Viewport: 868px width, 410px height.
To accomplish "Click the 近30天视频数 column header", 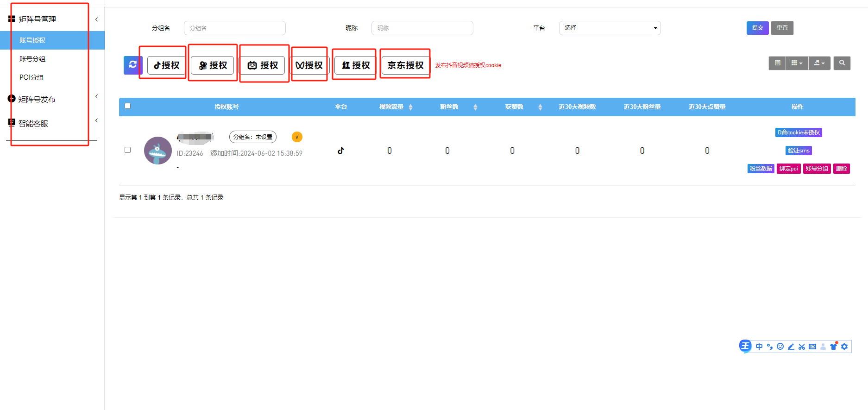I will 577,107.
